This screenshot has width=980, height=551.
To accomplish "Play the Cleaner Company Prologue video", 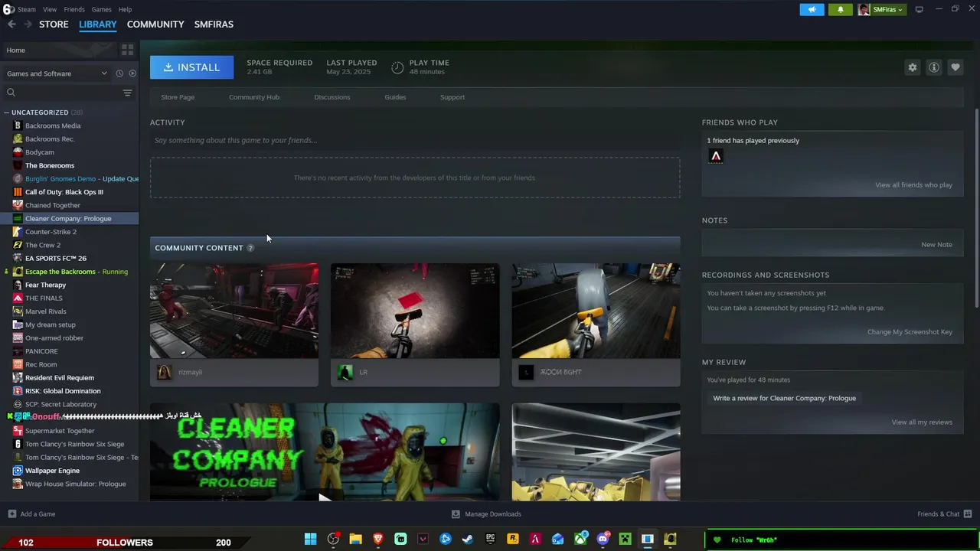I will [x=325, y=452].
